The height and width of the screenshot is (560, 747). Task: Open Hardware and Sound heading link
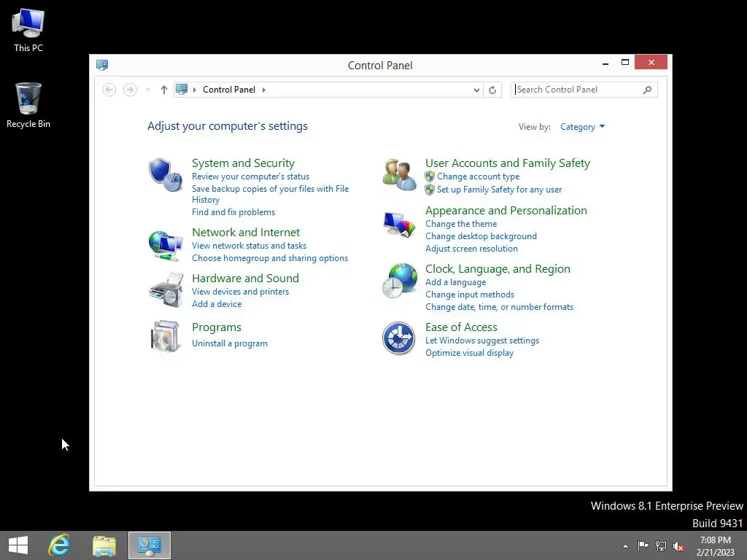[x=245, y=278]
